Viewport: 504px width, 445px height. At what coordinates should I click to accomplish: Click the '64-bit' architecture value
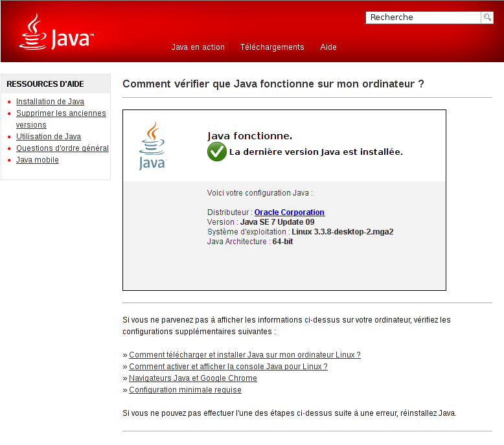tap(282, 242)
